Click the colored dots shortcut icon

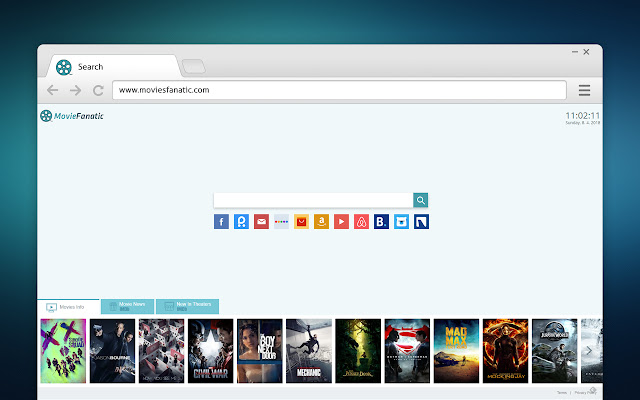coord(281,222)
